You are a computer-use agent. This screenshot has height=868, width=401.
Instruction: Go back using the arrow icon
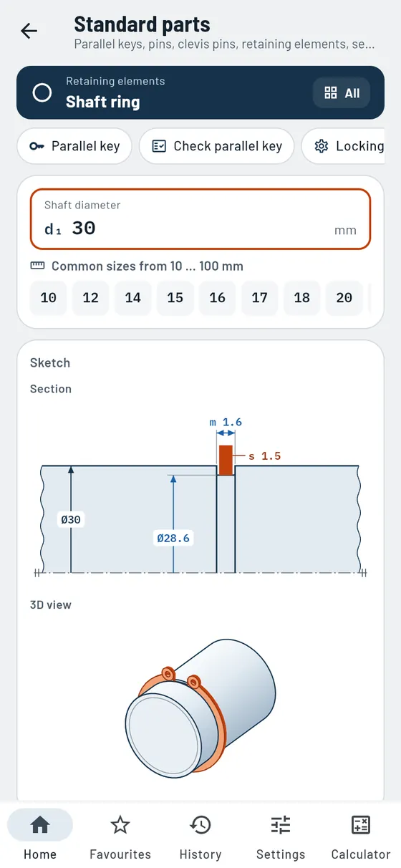click(29, 31)
